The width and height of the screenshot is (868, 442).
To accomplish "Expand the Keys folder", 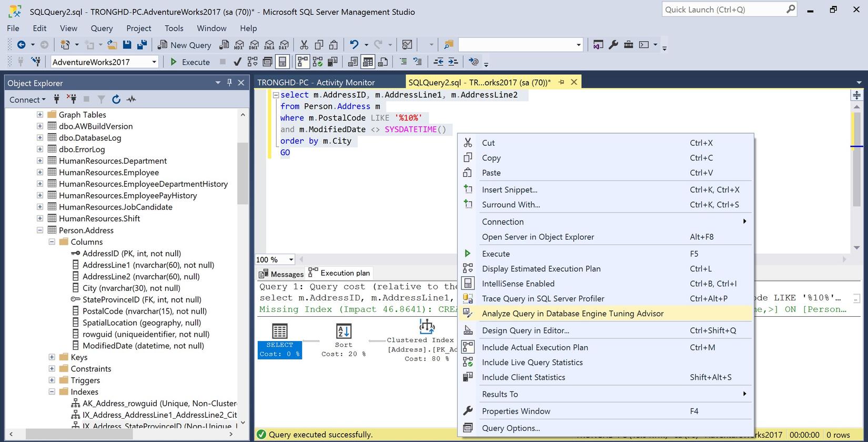I will (52, 357).
